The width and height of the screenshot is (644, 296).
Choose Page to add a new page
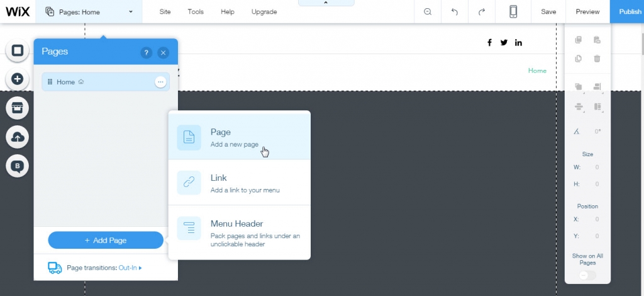(x=239, y=137)
